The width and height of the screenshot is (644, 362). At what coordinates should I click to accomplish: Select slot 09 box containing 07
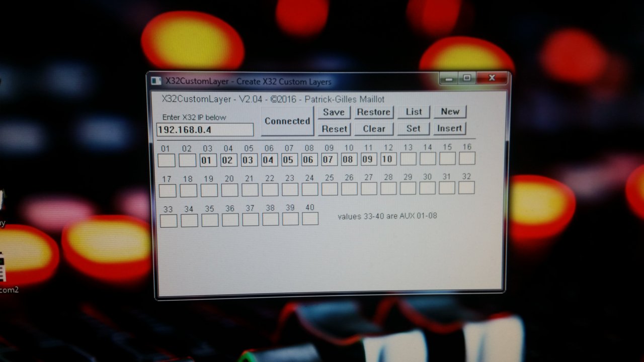(x=329, y=159)
